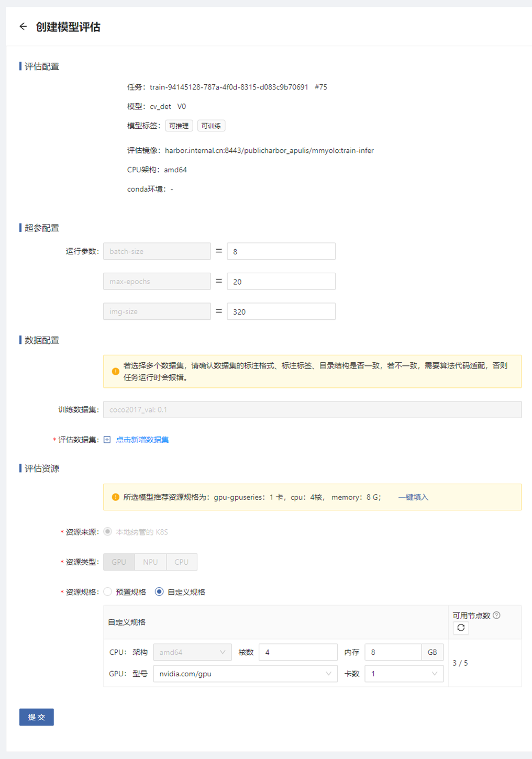
Task: Click the plus icon beside 点击新增数据集
Action: 107,440
